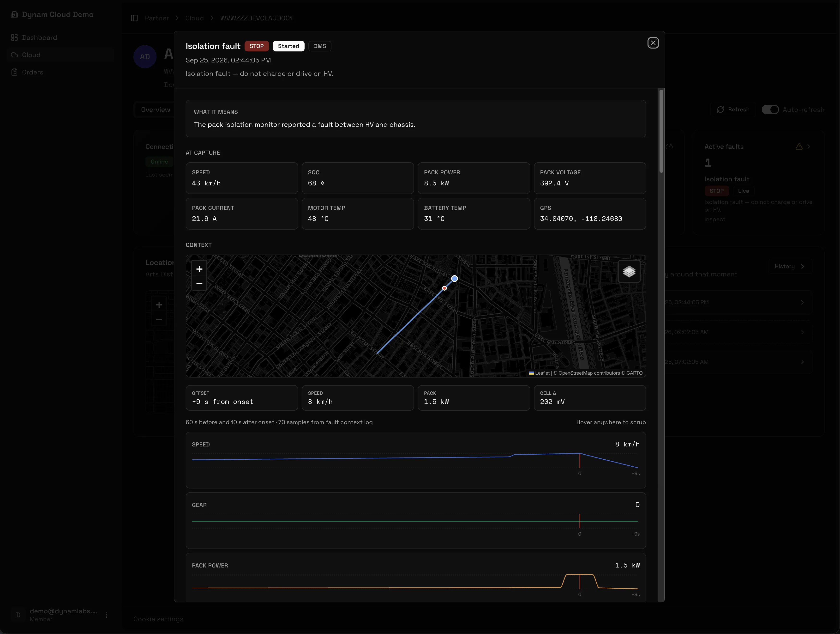Click the dialog vertical scrollbar
The image size is (840, 634).
click(661, 131)
